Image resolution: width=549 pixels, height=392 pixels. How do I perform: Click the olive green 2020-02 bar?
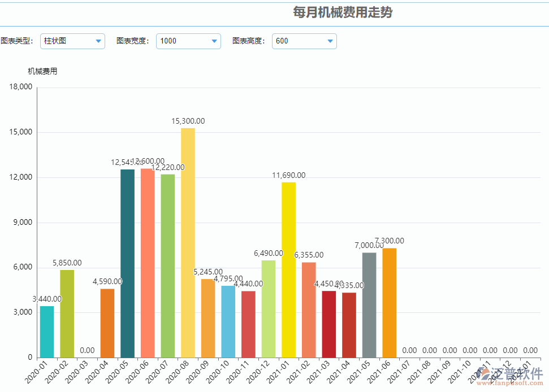(66, 311)
